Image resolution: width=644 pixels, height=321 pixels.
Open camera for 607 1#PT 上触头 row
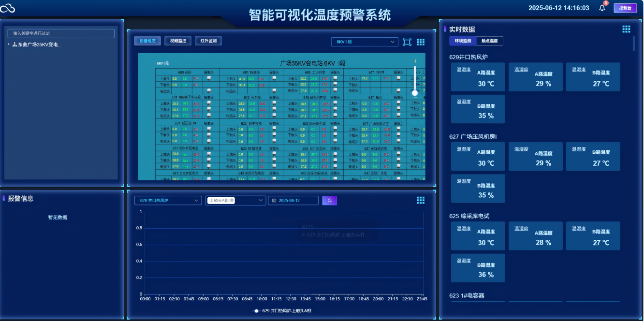pos(398,78)
